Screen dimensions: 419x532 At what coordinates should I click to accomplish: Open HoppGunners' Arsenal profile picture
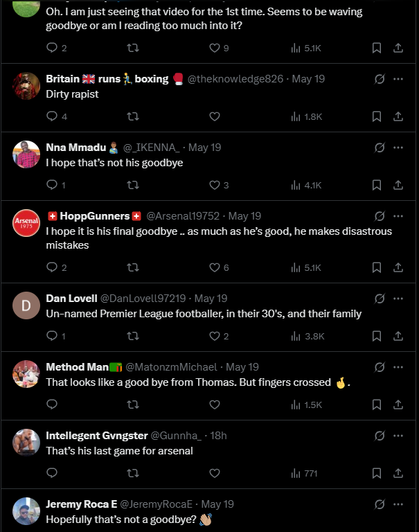(26, 222)
